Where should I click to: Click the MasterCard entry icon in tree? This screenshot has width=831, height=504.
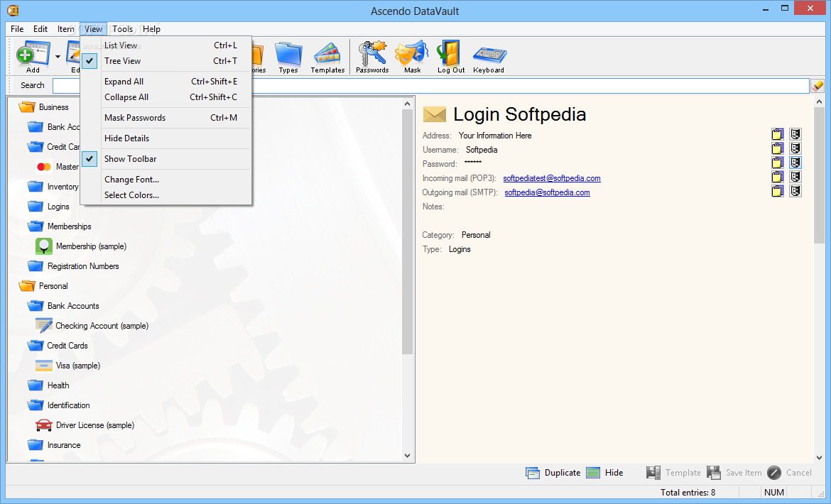click(44, 168)
